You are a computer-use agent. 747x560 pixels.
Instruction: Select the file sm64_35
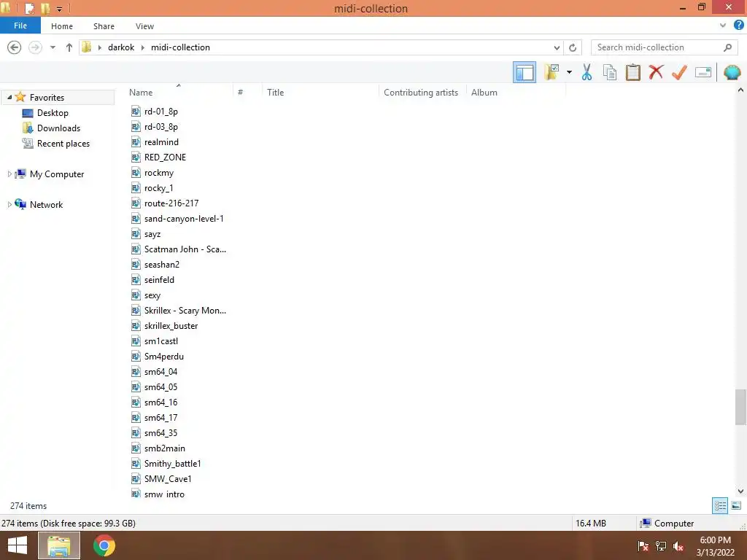click(160, 433)
